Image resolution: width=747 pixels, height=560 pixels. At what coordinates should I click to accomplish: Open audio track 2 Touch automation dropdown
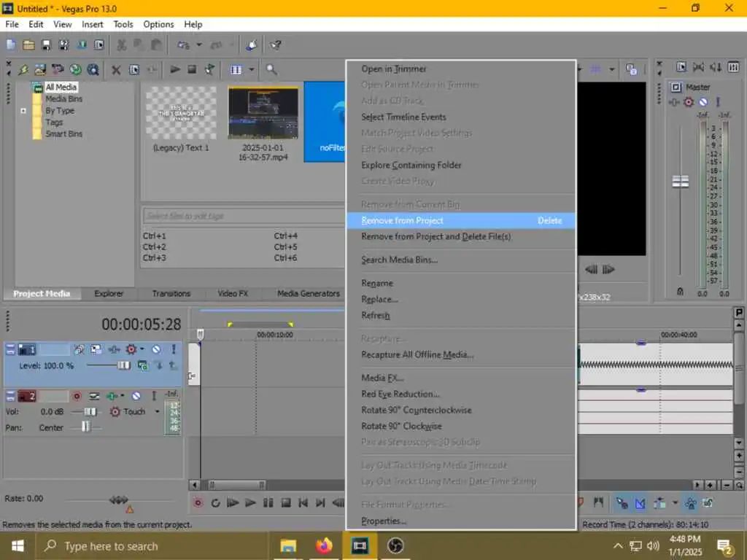tap(158, 411)
